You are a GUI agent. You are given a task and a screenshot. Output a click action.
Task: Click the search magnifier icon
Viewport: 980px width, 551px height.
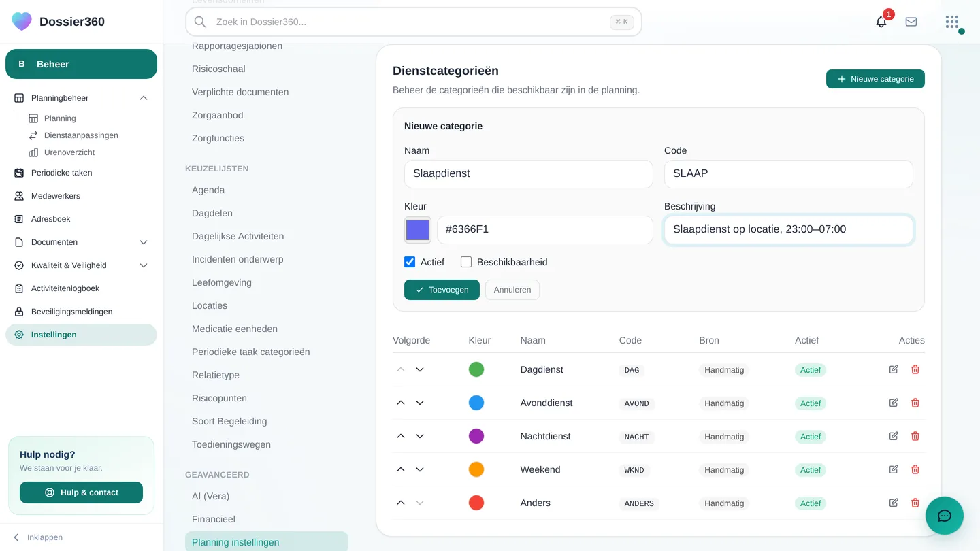[200, 22]
